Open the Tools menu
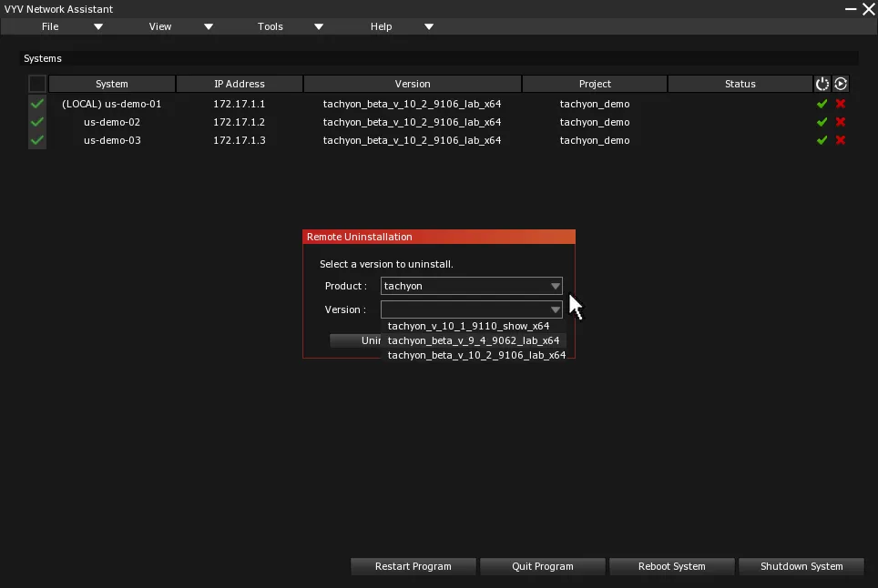878x588 pixels. pyautogui.click(x=270, y=27)
